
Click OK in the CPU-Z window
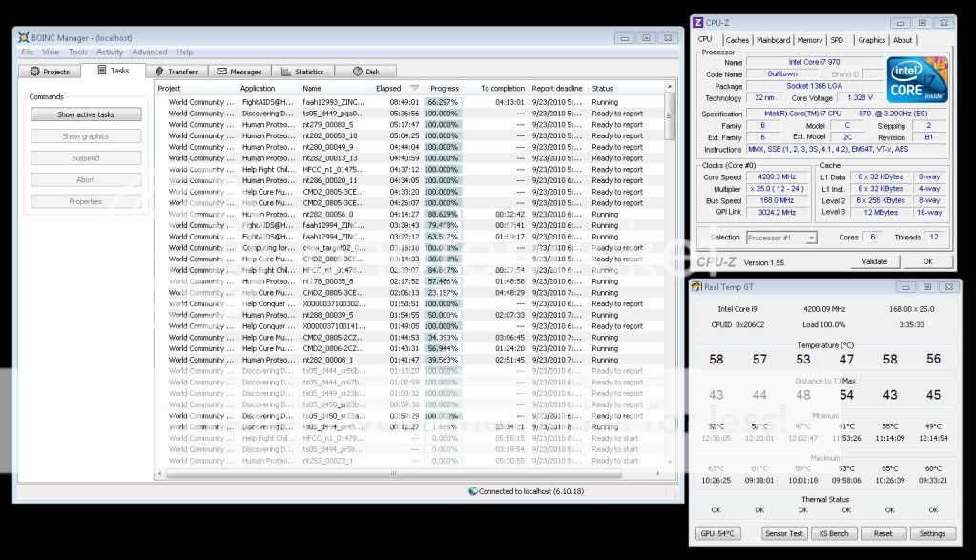click(927, 262)
